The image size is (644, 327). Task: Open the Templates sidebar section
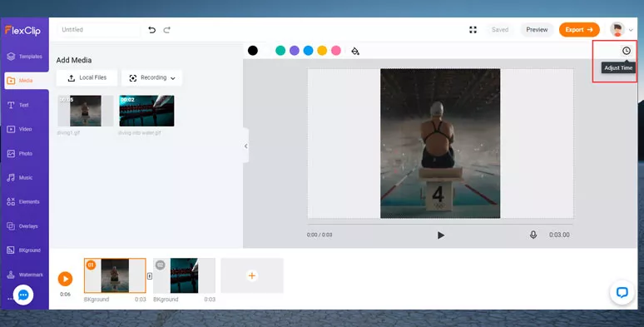25,57
